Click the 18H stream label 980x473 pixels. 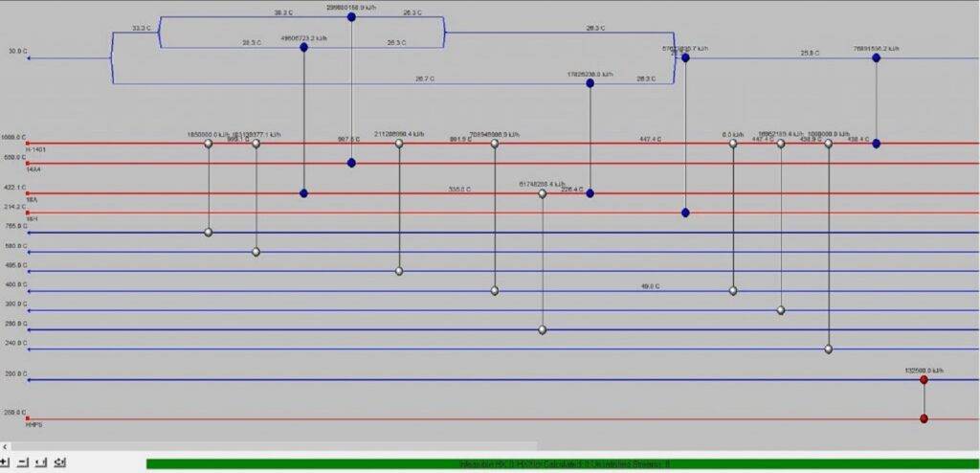32,219
